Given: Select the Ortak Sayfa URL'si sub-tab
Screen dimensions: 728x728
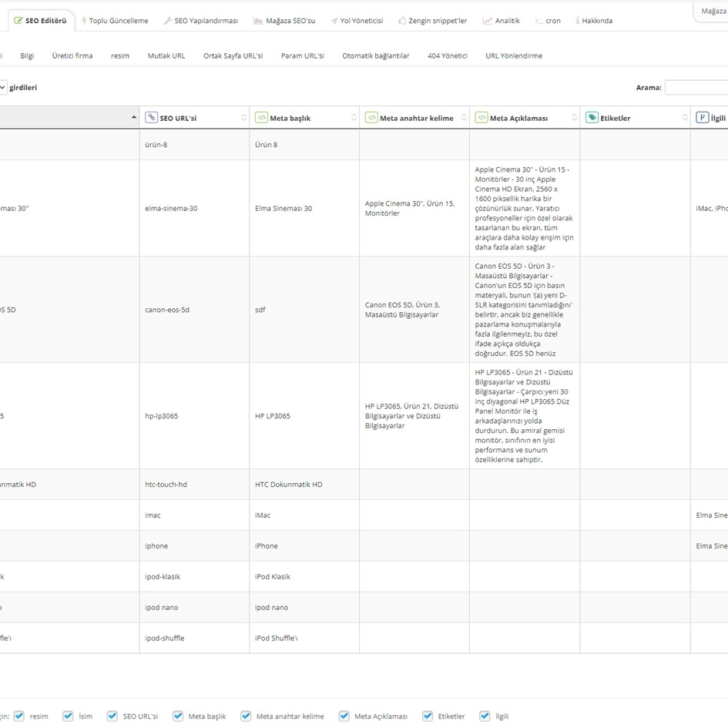Looking at the screenshot, I should pos(233,55).
